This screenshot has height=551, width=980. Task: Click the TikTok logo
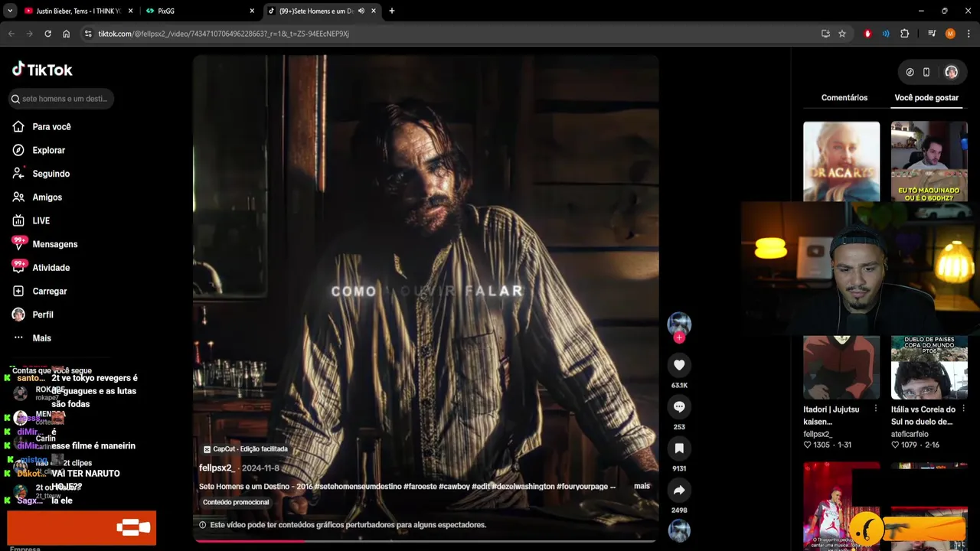tap(42, 70)
